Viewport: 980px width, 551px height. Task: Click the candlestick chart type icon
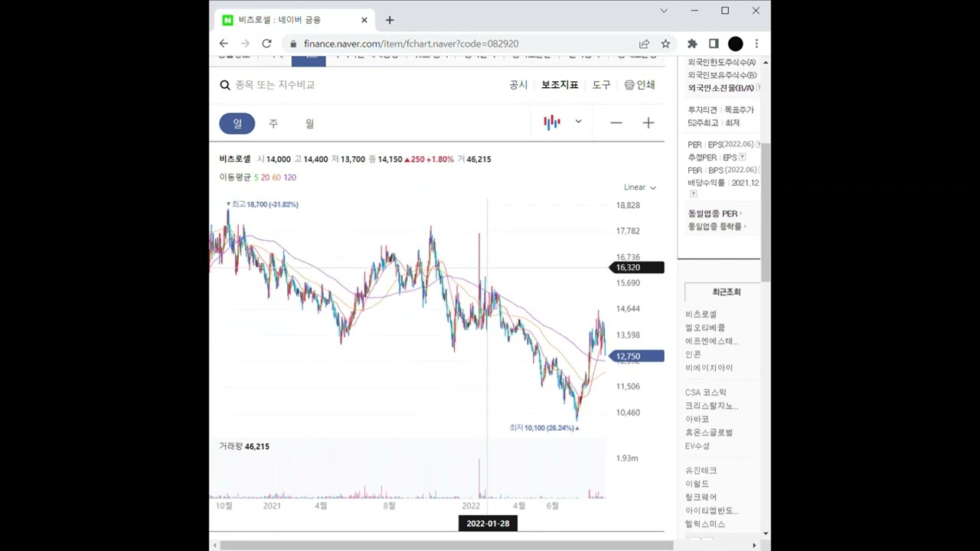pyautogui.click(x=552, y=122)
